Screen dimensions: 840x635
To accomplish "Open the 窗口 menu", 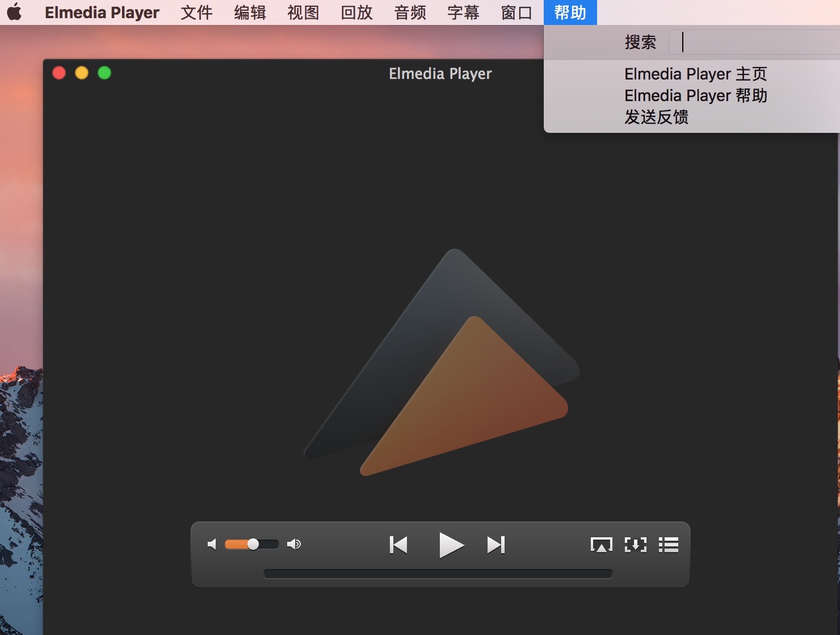I will pos(516,12).
